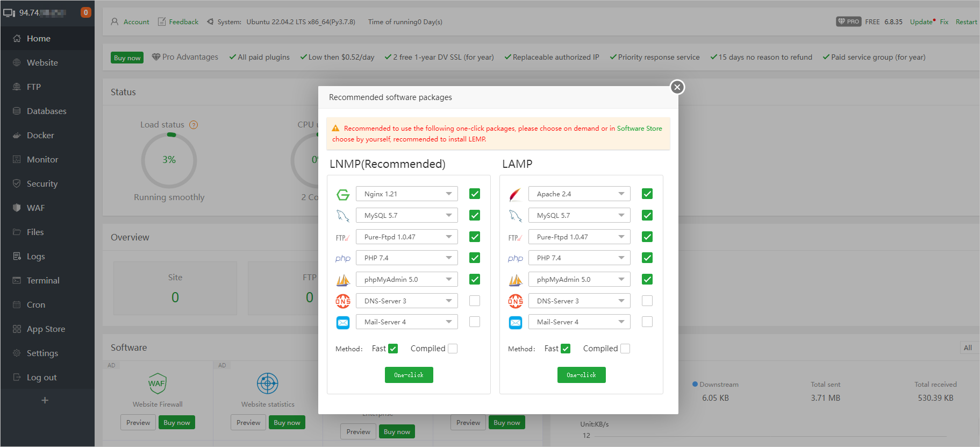The width and height of the screenshot is (980, 447).
Task: Open the App Store menu item
Action: [x=47, y=329]
